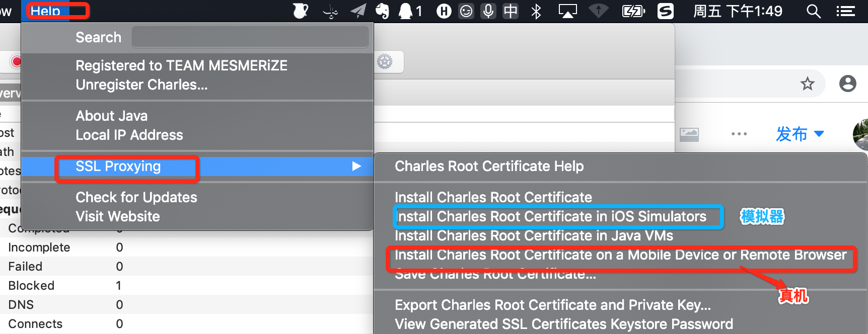Image resolution: width=868 pixels, height=334 pixels.
Task: Choose Export Charles Root Certificate and Private Key
Action: [x=553, y=305]
